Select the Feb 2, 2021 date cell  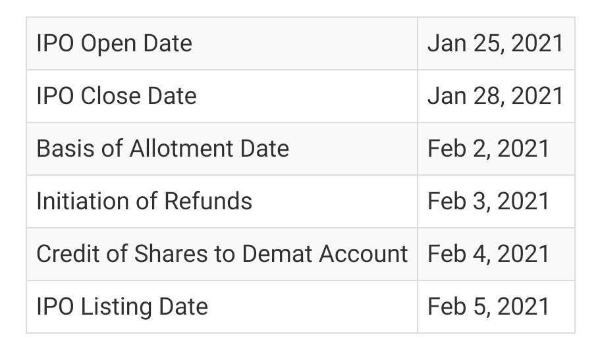point(496,149)
